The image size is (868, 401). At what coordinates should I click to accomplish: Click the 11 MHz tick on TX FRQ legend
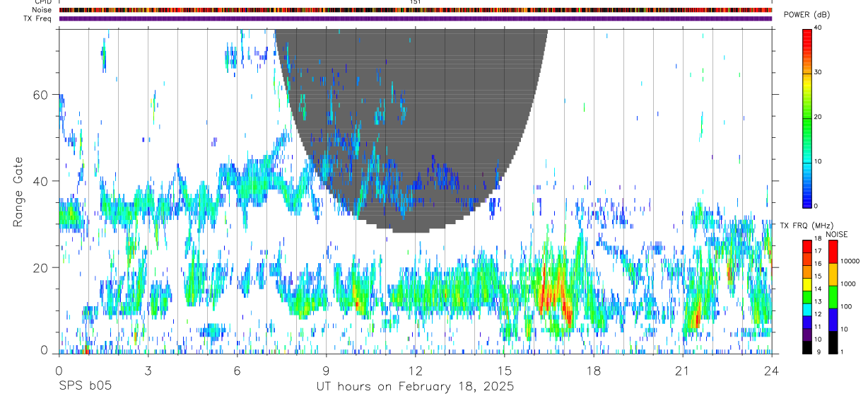[x=818, y=327]
